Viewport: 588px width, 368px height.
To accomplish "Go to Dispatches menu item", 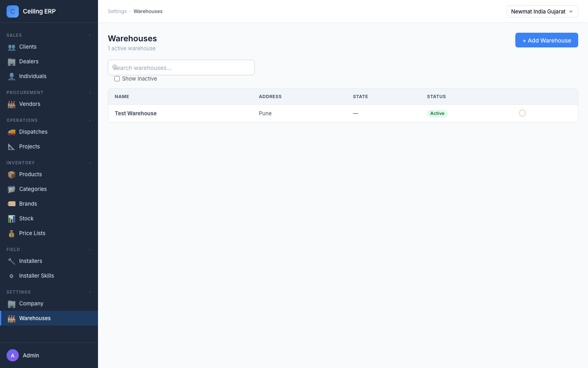I will click(x=49, y=132).
